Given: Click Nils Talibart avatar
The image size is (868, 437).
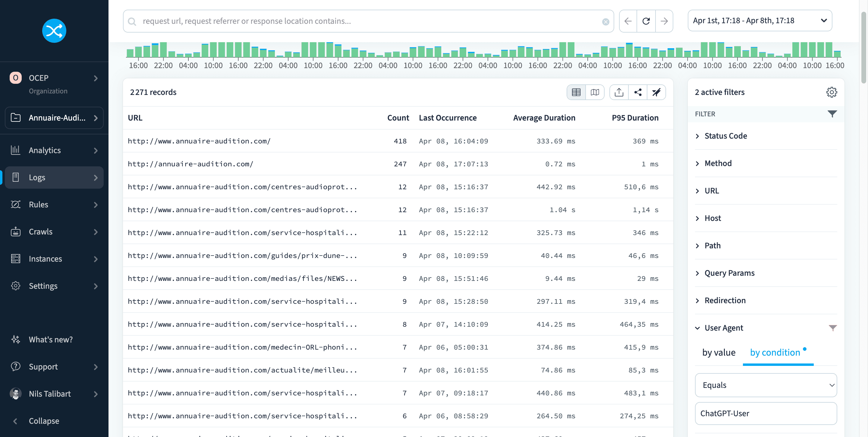Looking at the screenshot, I should click(15, 394).
